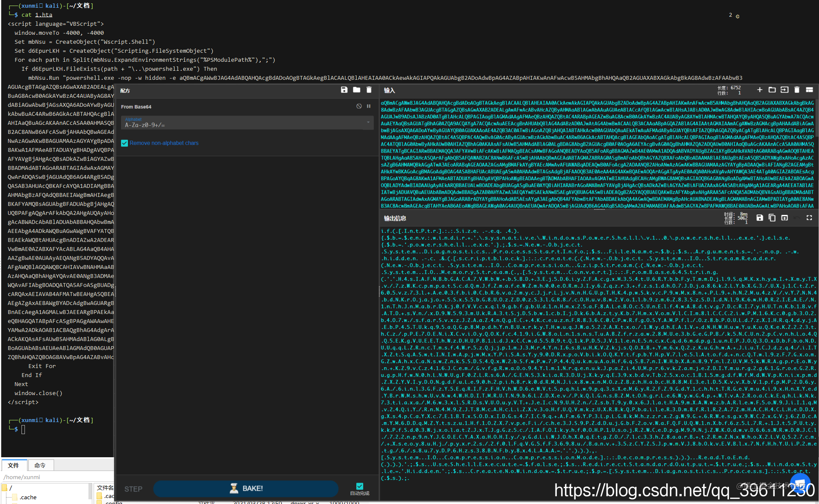This screenshot has width=819, height=504.
Task: Click the 1.hta filename in terminal
Action: [x=44, y=15]
